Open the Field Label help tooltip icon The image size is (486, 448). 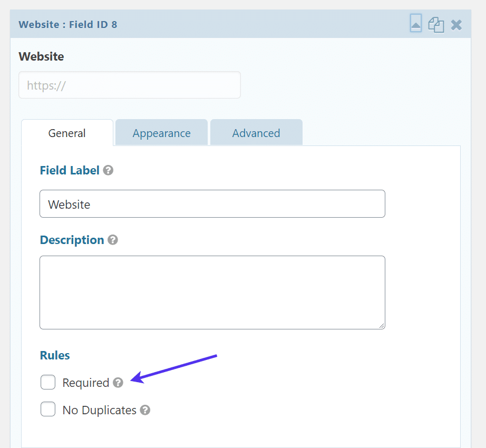click(x=108, y=170)
